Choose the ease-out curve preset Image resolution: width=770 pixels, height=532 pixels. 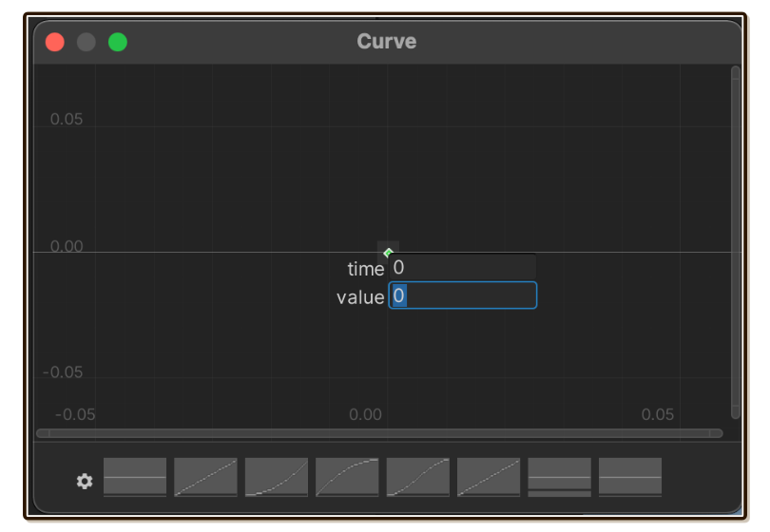pos(347,477)
